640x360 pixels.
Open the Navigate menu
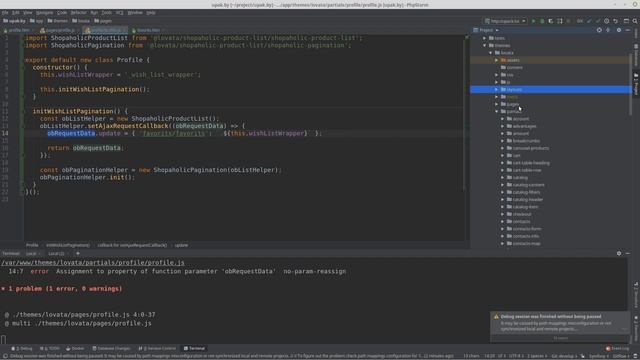click(x=44, y=13)
